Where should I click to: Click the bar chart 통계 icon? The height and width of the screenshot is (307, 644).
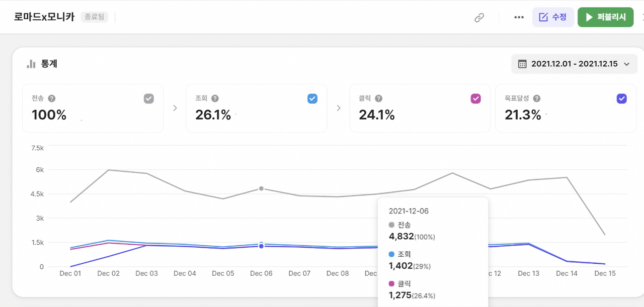[x=31, y=64]
